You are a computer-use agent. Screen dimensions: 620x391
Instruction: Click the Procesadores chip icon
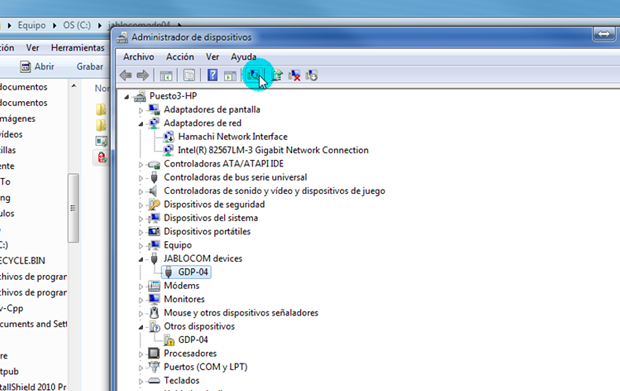(x=154, y=353)
